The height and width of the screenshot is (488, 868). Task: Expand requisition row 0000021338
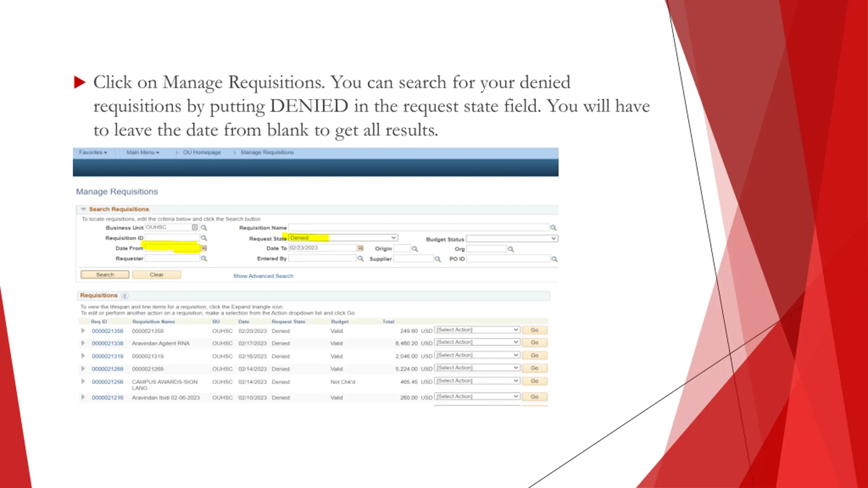[x=83, y=343]
